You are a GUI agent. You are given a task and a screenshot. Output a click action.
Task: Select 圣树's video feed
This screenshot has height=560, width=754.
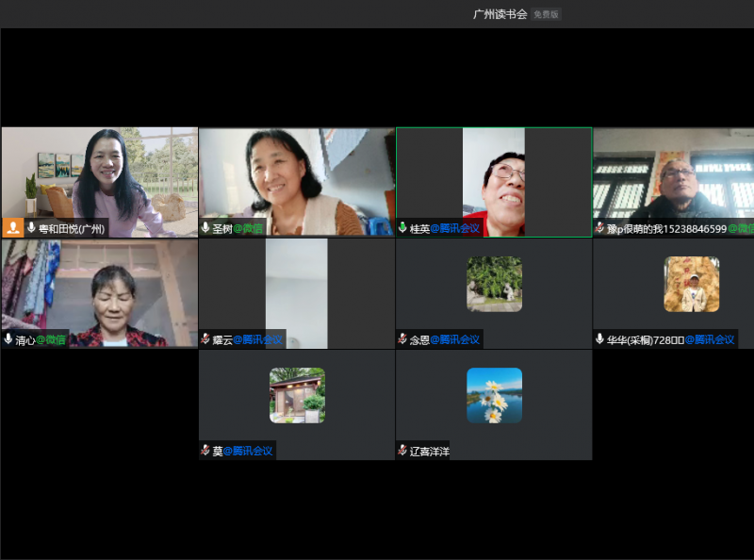click(296, 174)
